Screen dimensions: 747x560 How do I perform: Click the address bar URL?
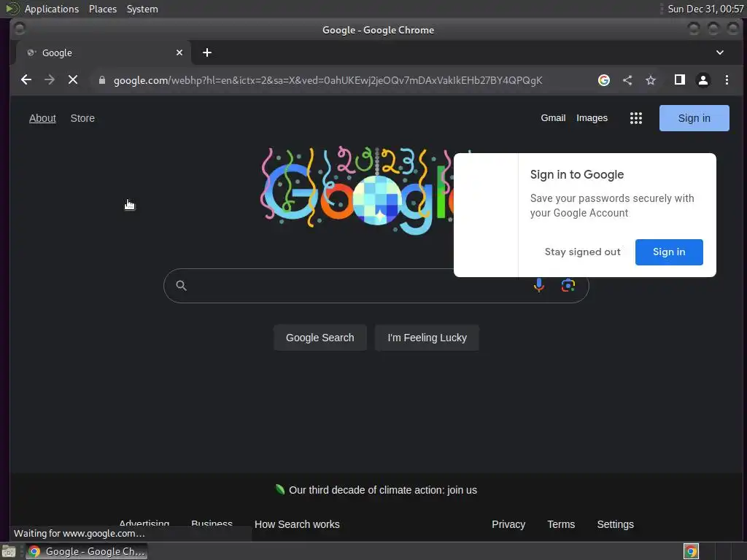[328, 80]
